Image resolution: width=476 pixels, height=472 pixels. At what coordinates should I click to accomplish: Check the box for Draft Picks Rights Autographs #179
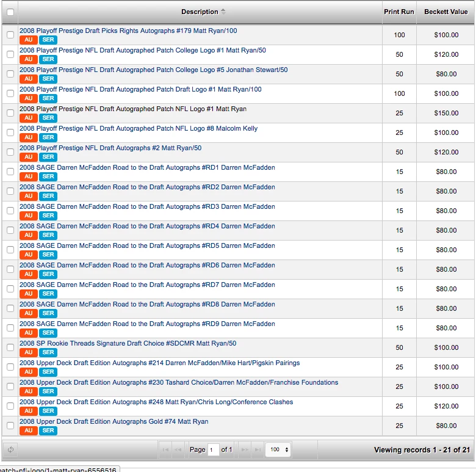click(10, 35)
